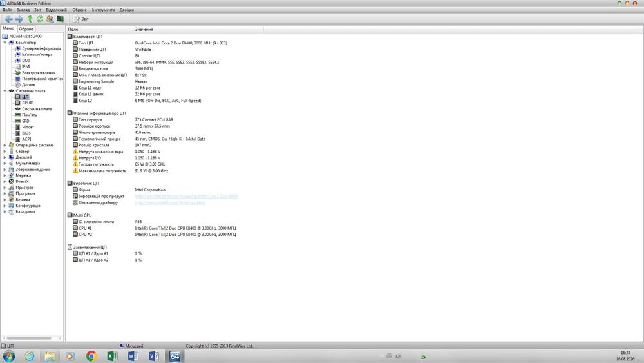644x363 pixels.
Task: Launch Google Chrome from taskbar
Action: [x=91, y=356]
